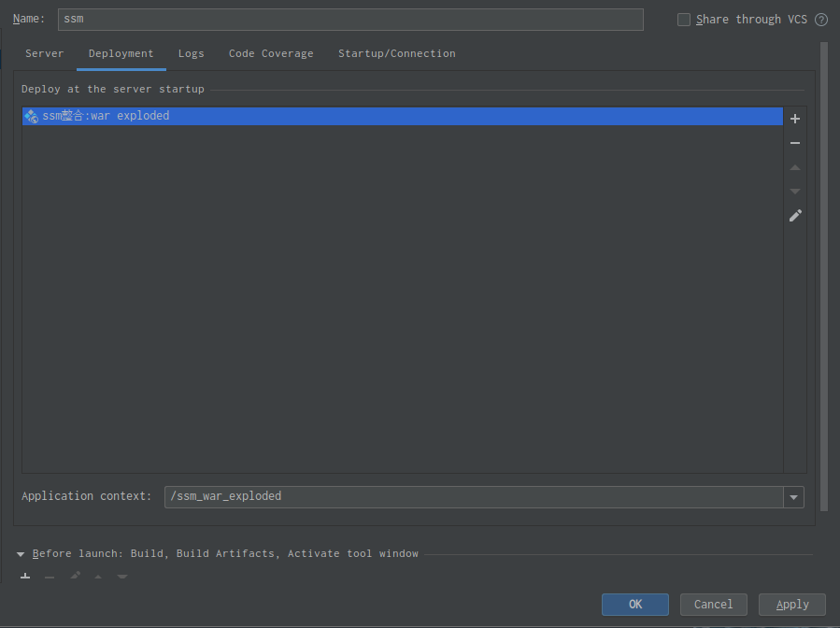Click the move down arrow beside the deployment list
Viewport: 840px width, 628px height.
795,192
